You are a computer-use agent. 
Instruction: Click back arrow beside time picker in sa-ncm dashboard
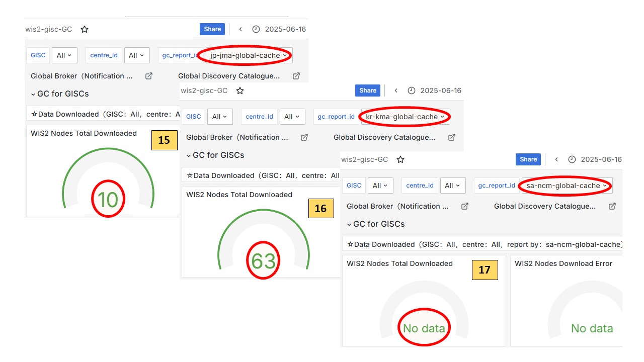(556, 159)
